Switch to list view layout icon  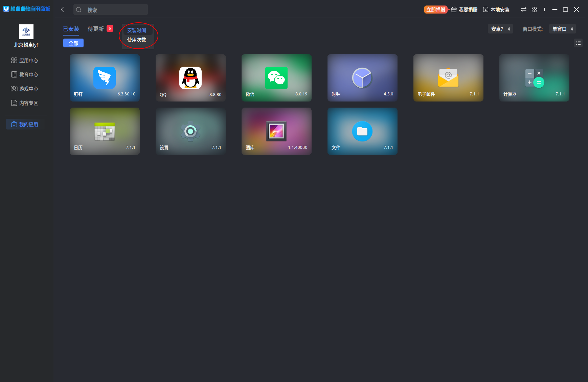coord(579,43)
